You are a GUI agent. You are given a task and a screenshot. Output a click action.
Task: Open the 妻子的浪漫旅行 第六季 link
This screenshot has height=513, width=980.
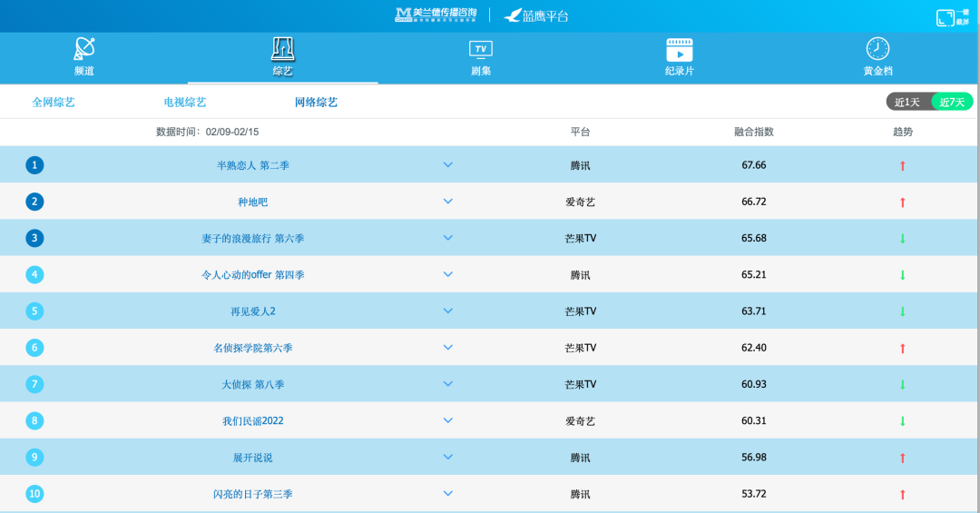[252, 239]
